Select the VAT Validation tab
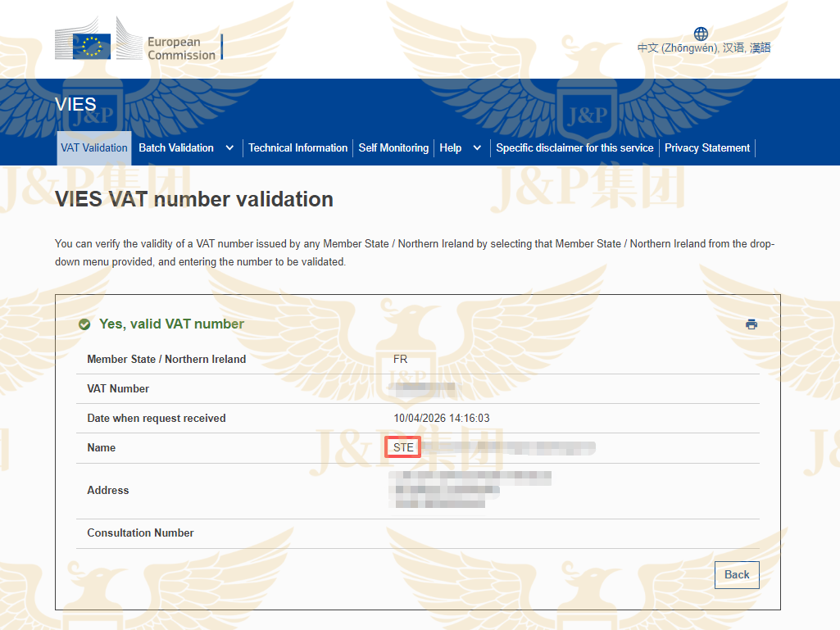 (x=93, y=147)
